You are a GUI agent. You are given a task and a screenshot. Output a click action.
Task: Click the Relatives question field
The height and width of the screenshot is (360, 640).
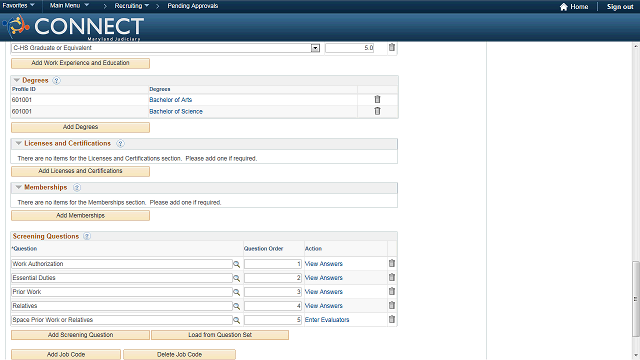click(122, 306)
